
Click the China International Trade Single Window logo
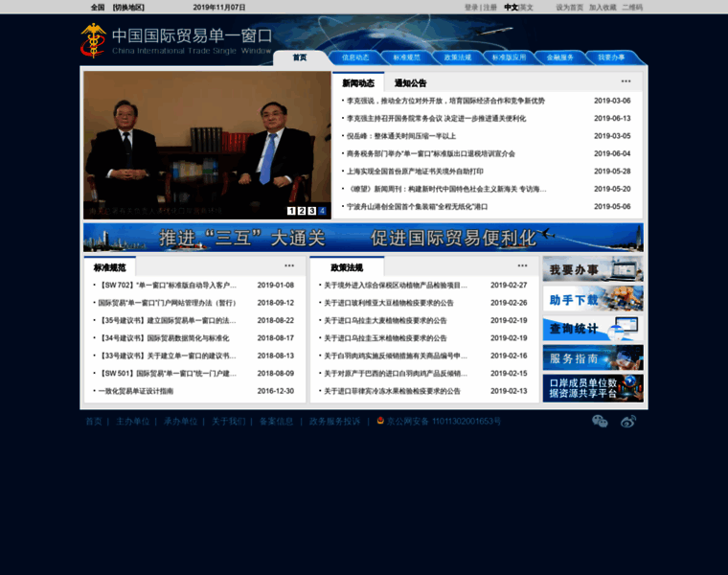point(176,40)
